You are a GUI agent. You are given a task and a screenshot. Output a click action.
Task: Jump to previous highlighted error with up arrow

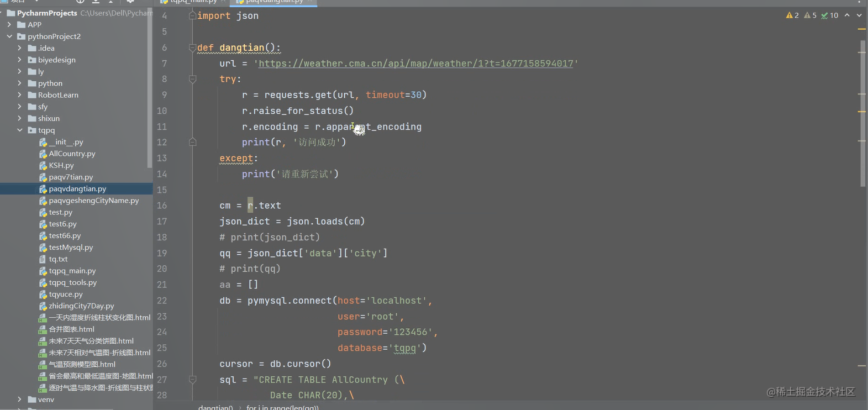click(x=847, y=15)
